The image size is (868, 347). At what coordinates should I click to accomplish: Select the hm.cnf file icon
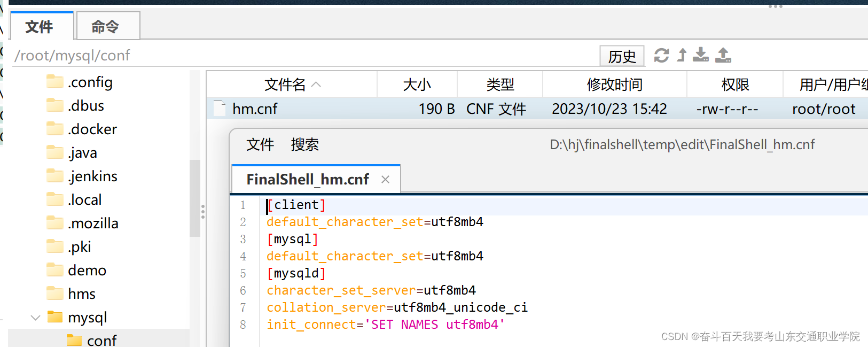[x=220, y=109]
